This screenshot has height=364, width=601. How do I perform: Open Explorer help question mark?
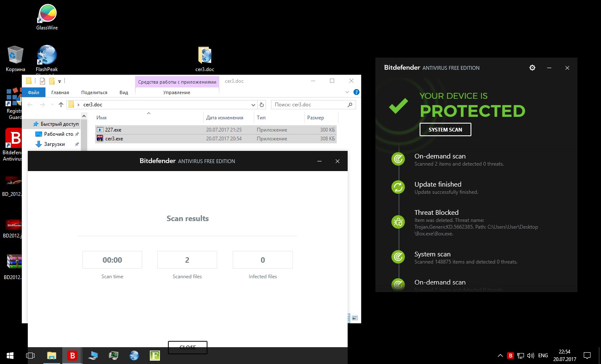click(356, 92)
